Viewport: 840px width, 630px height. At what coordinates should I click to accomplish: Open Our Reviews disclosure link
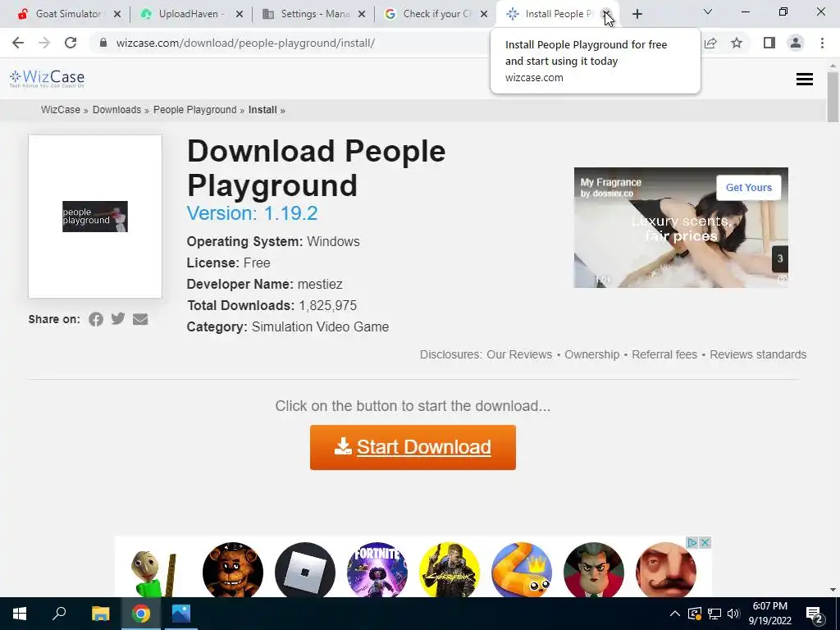[x=519, y=354]
